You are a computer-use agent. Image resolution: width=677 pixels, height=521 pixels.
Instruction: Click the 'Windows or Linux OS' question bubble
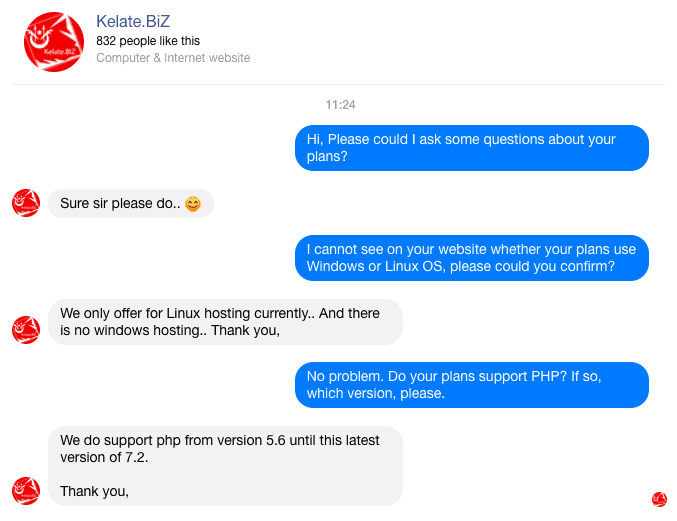coord(471,258)
